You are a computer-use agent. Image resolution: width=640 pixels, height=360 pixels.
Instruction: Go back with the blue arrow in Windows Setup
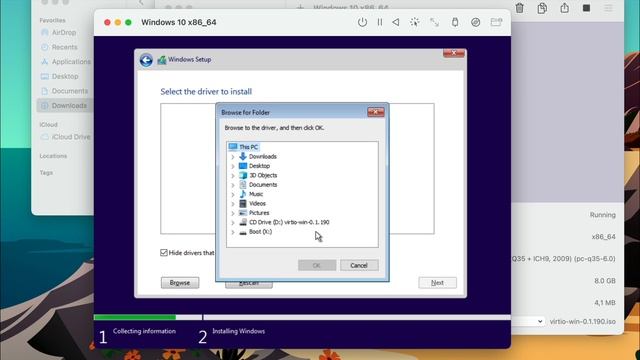point(146,60)
